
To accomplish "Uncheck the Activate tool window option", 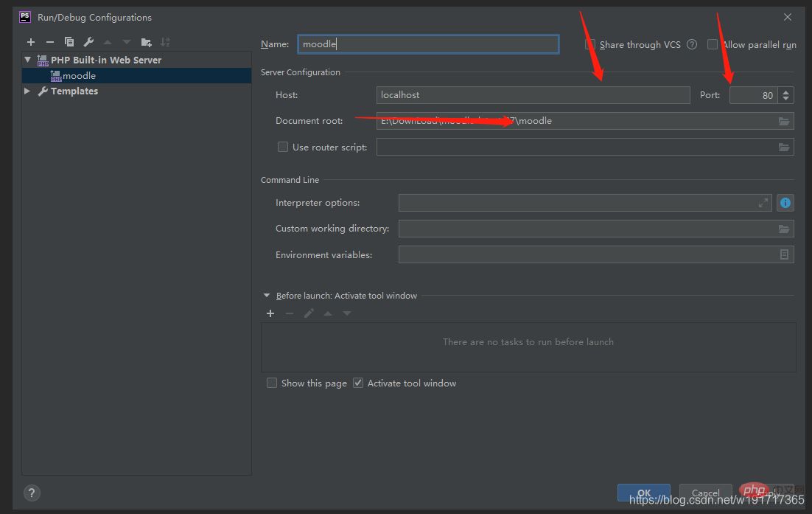I will pos(358,383).
